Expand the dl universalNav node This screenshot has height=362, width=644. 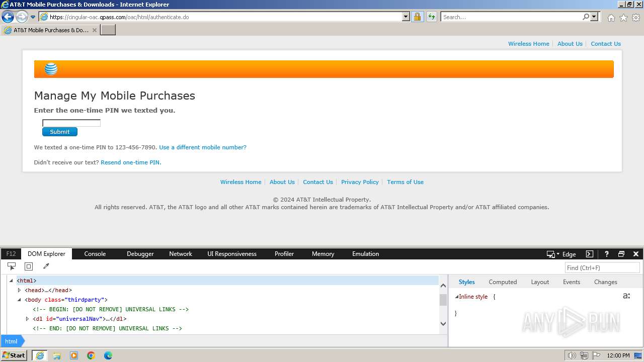pos(27,319)
